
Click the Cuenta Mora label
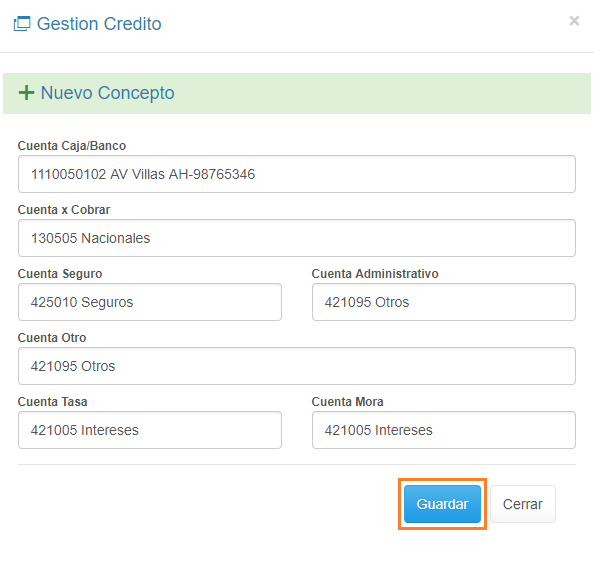coord(347,402)
